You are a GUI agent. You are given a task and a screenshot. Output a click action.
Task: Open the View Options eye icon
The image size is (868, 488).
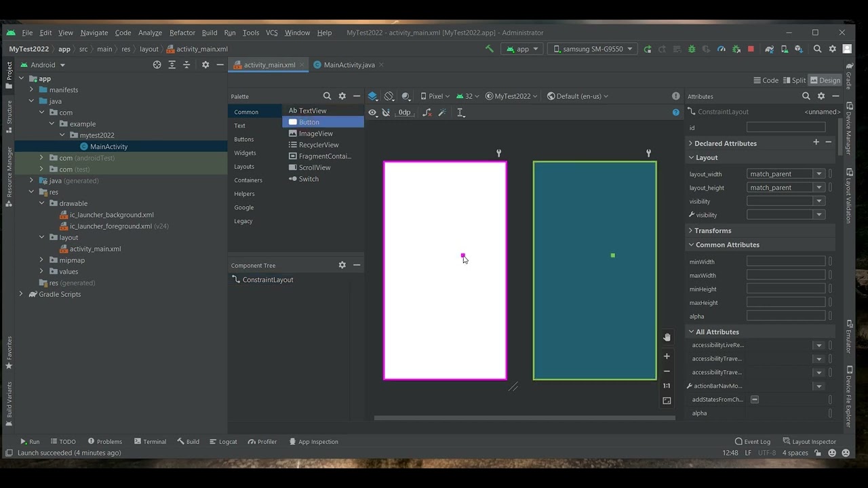[372, 113]
